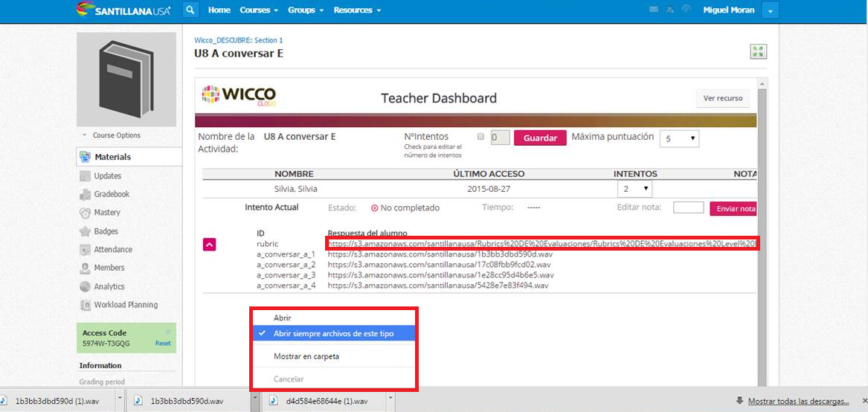Click the a_conversar_a_2 wav URL

pos(439,265)
